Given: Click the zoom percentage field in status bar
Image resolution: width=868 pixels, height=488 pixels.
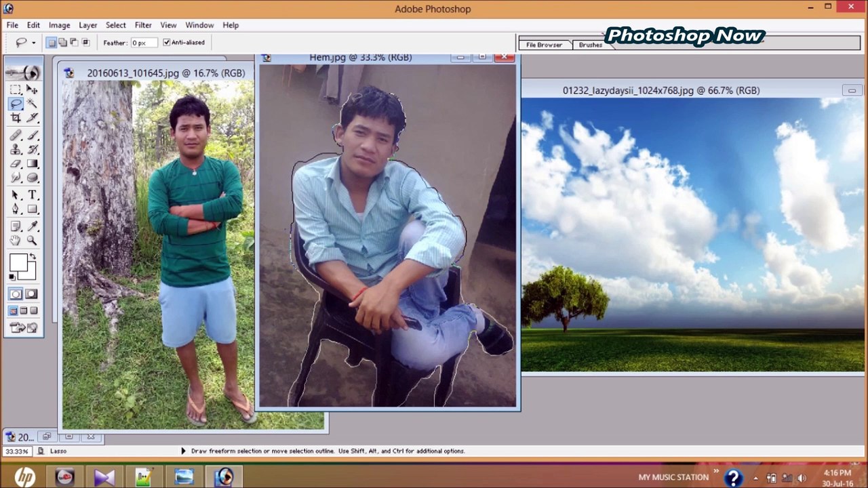Looking at the screenshot, I should (17, 451).
